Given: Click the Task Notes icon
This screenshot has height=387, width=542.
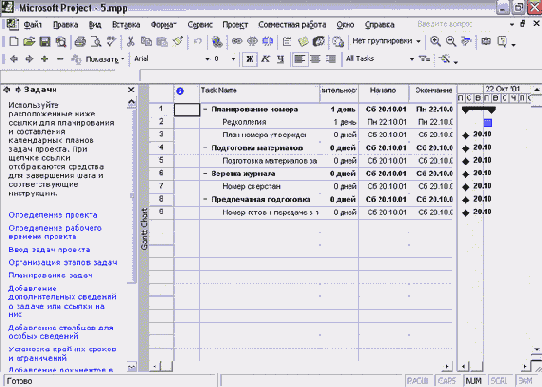Looking at the screenshot, I should click(303, 42).
